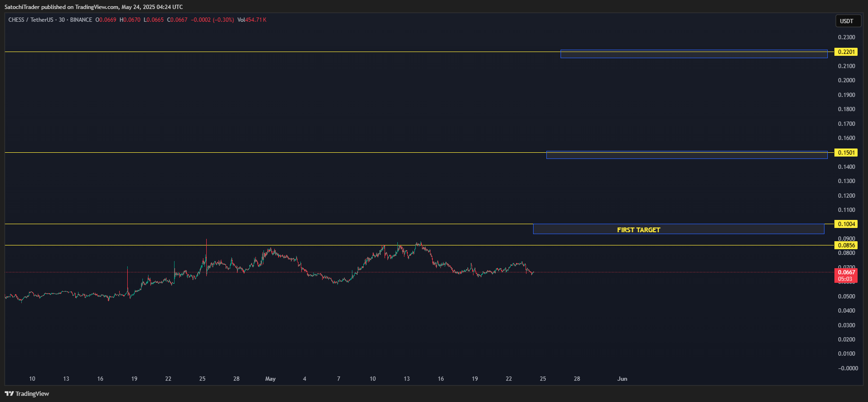Screen dimensions: 868x402
Task: Select the 0.1700 price axis tick
Action: tap(847, 124)
